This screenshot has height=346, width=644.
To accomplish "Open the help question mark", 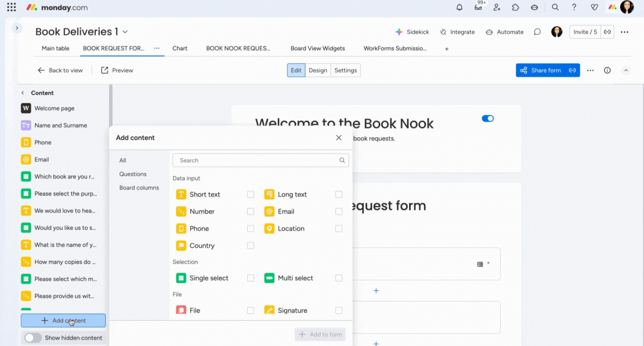I will click(574, 7).
